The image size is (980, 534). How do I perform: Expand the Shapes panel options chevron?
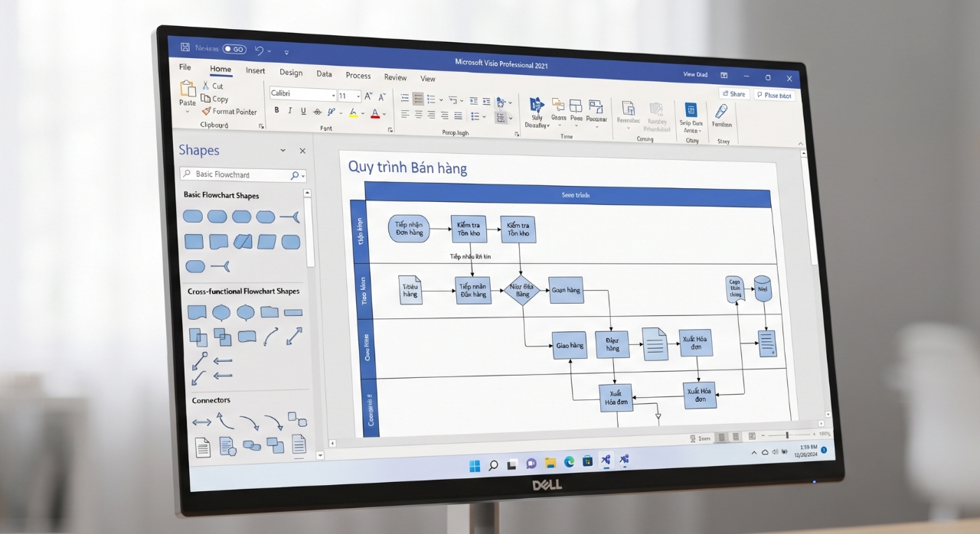click(x=283, y=151)
